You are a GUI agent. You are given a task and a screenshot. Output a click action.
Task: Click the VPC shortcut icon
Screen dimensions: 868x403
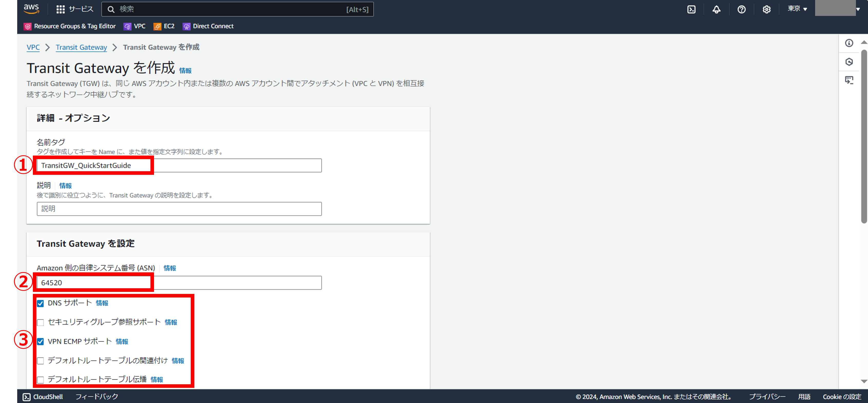(x=127, y=26)
